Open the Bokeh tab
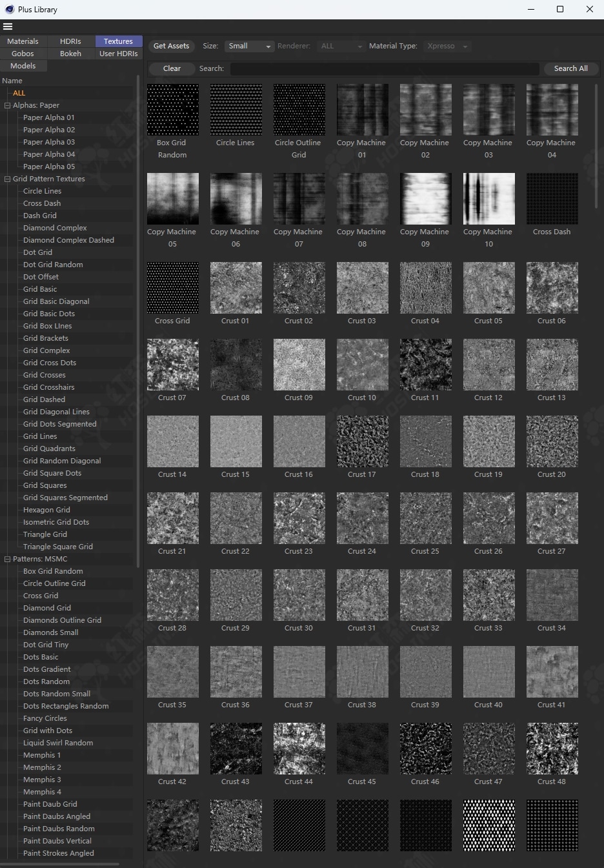Viewport: 604px width, 868px height. (70, 54)
